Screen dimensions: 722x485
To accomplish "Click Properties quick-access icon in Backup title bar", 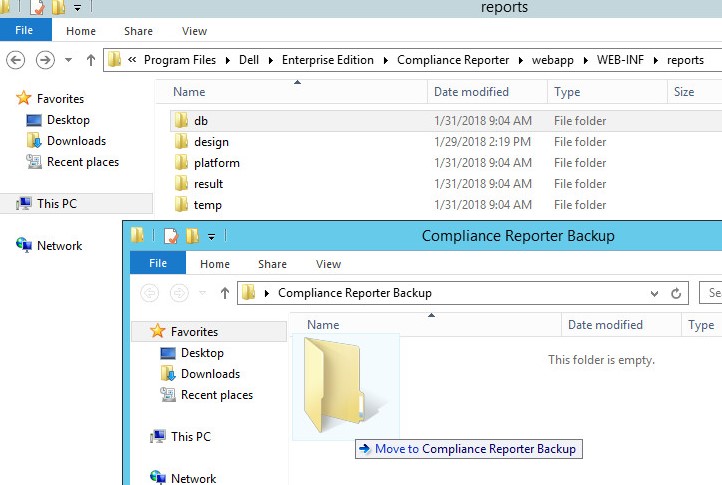I will pyautogui.click(x=171, y=236).
